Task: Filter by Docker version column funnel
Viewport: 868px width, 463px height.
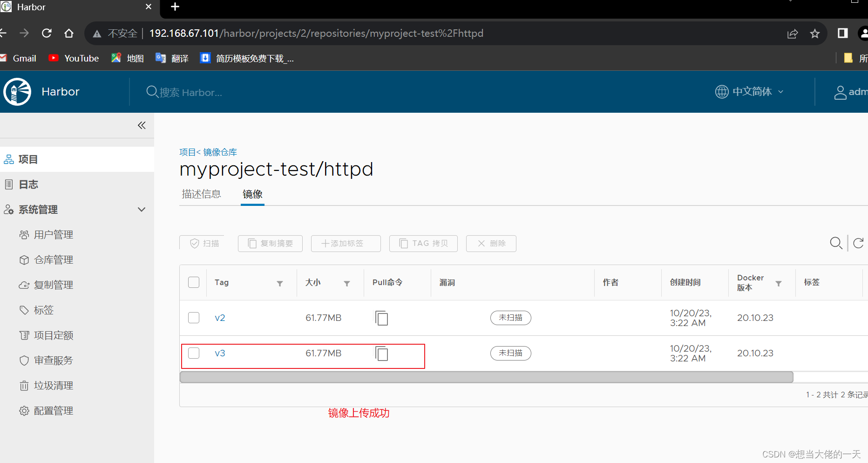Action: [x=779, y=283]
